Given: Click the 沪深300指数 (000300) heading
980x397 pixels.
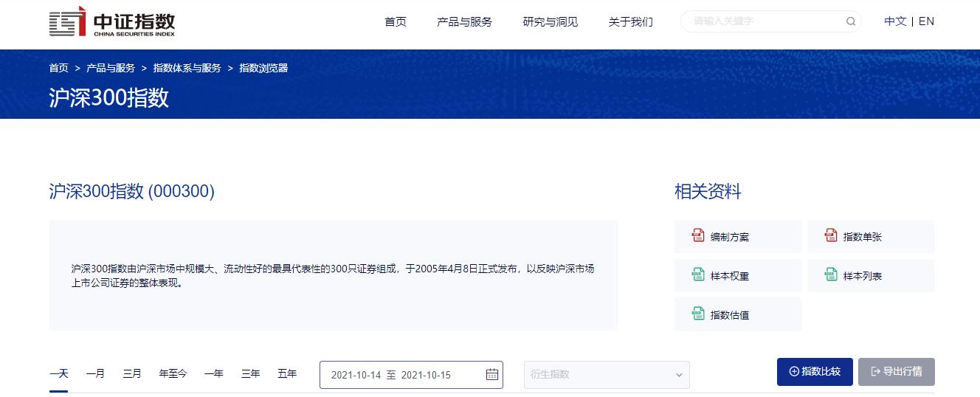Looking at the screenshot, I should coord(131,192).
